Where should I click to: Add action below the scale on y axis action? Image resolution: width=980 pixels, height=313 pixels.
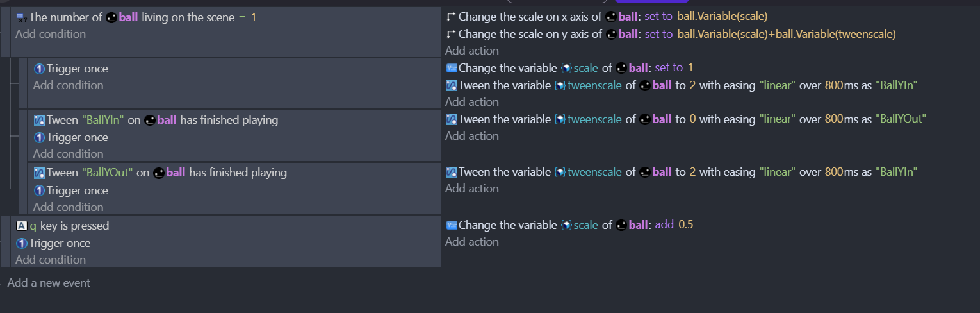472,51
